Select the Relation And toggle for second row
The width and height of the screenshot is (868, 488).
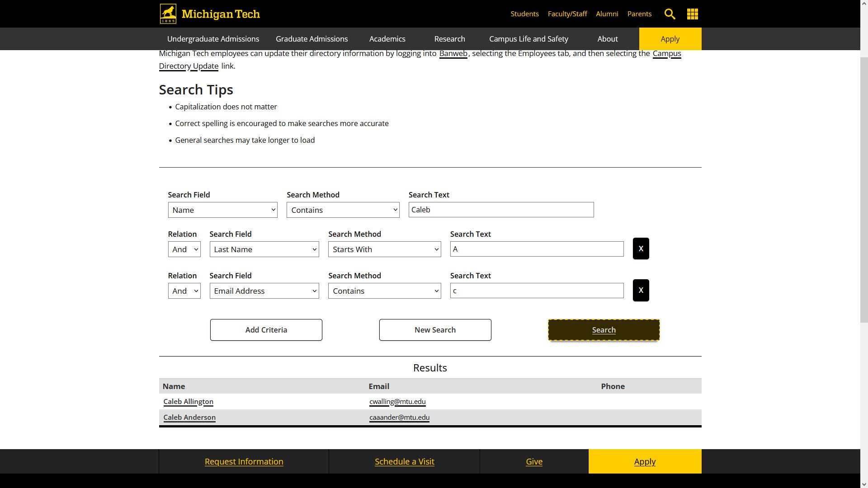coord(184,291)
